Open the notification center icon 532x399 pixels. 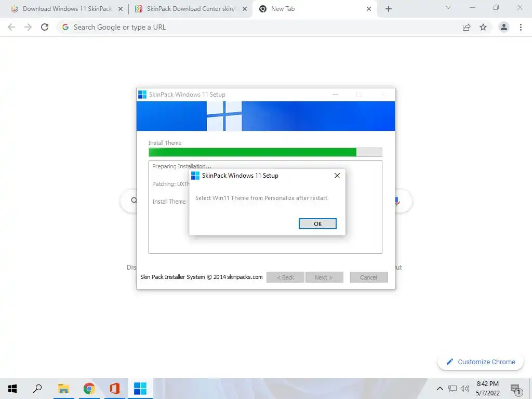516,389
